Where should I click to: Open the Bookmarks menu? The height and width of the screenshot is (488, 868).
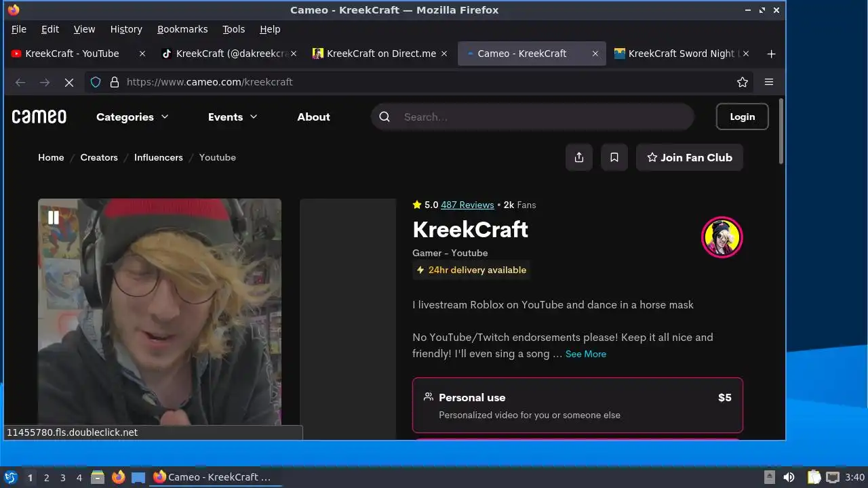pos(182,29)
